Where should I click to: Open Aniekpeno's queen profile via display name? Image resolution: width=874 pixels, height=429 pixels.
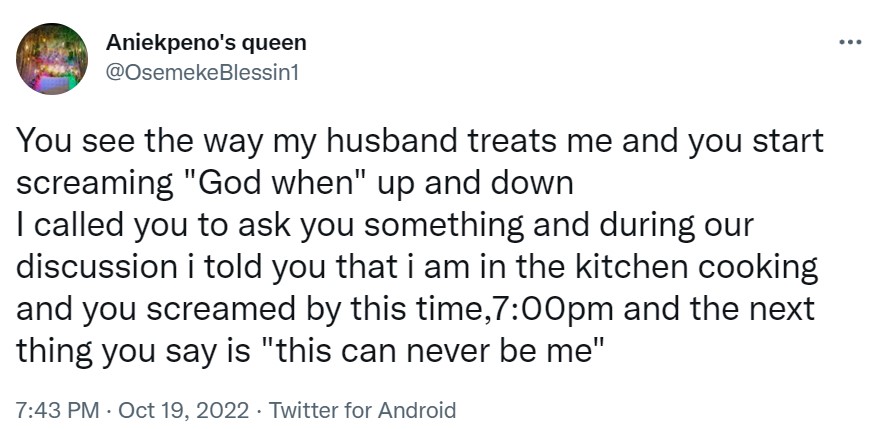[205, 43]
